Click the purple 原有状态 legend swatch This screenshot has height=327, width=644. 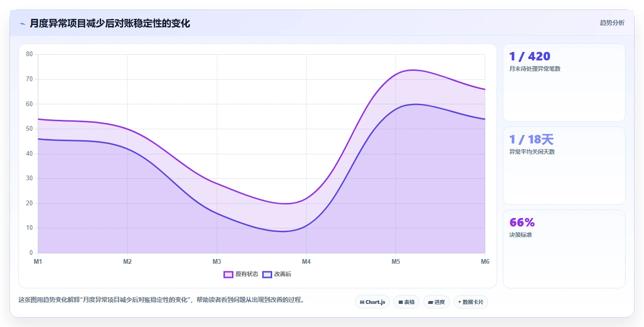tap(229, 274)
